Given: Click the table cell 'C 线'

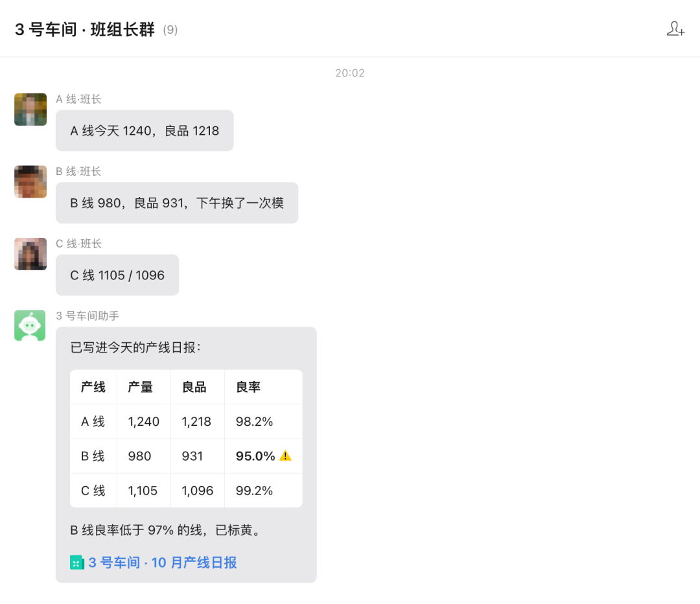Looking at the screenshot, I should coord(93,491).
